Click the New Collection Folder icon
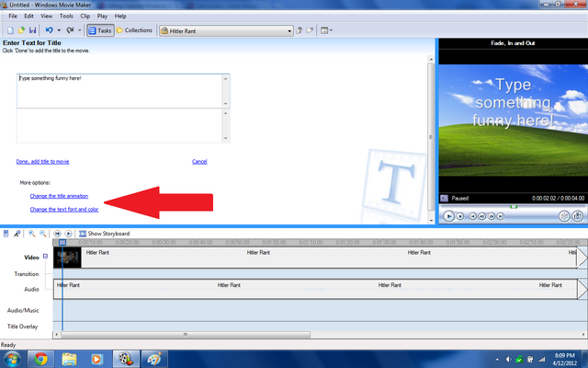 point(310,30)
